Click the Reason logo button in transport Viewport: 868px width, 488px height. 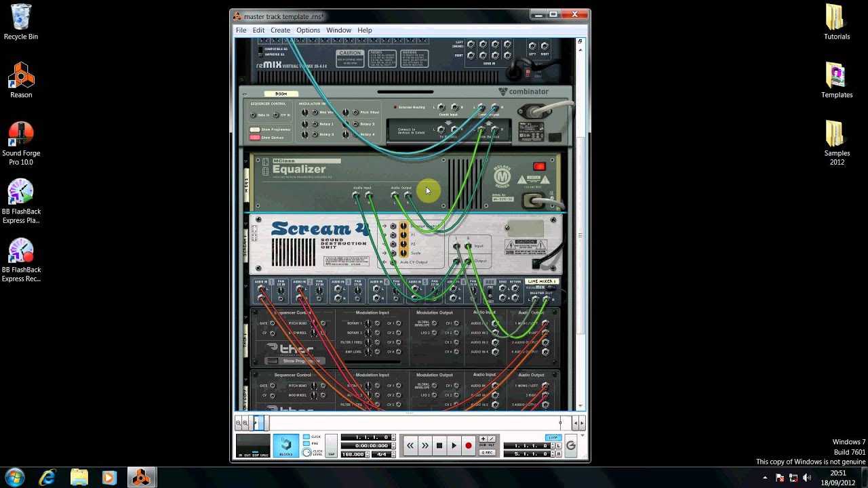click(571, 445)
